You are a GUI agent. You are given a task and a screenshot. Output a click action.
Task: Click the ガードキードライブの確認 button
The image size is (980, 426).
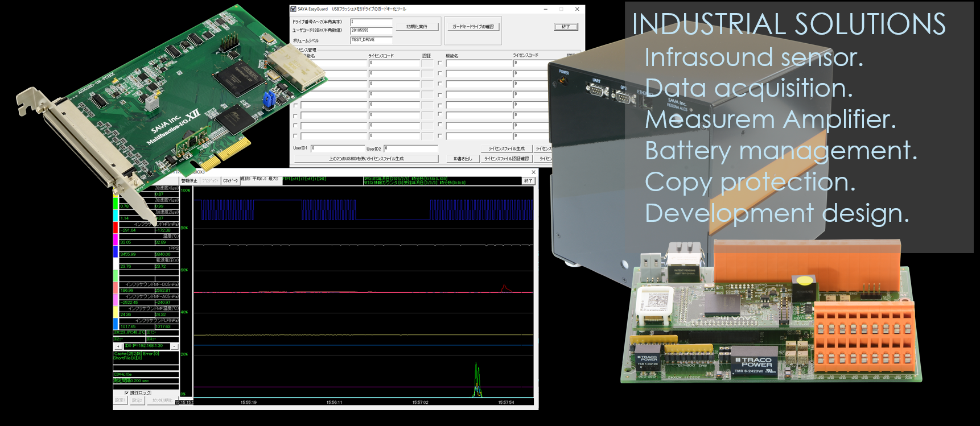coord(473,27)
